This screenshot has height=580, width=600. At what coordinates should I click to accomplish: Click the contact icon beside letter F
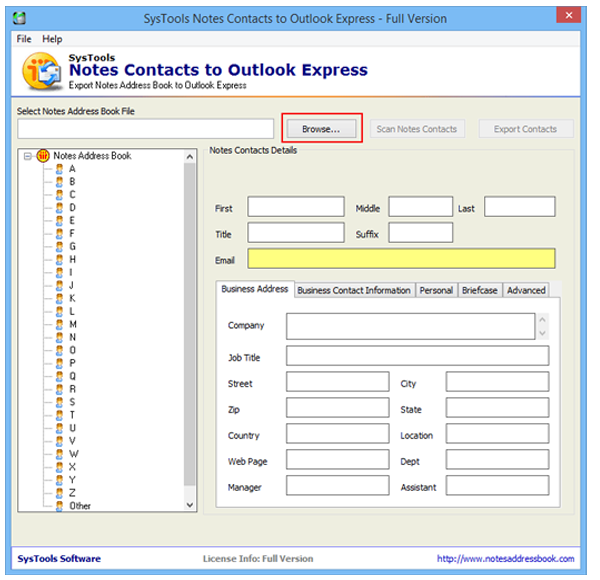pos(59,233)
